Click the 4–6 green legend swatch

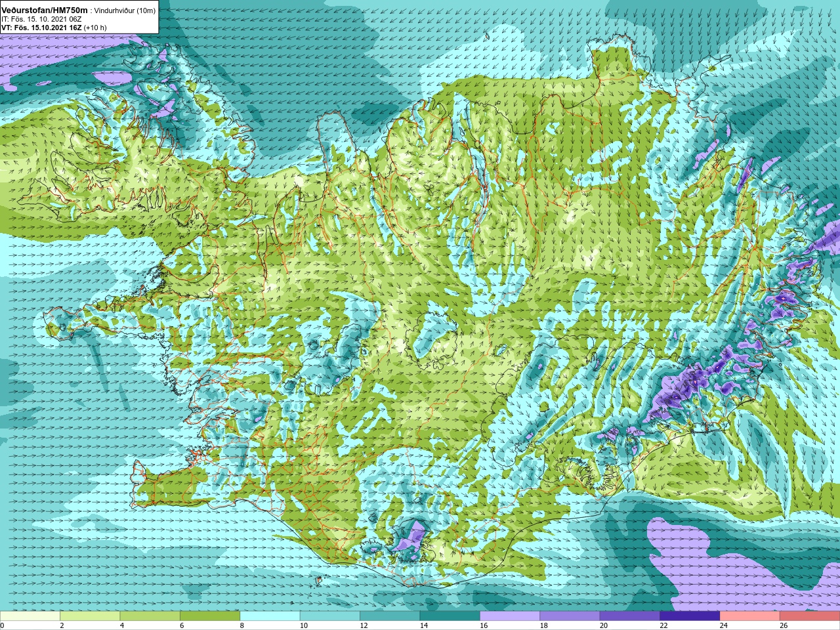click(x=150, y=616)
